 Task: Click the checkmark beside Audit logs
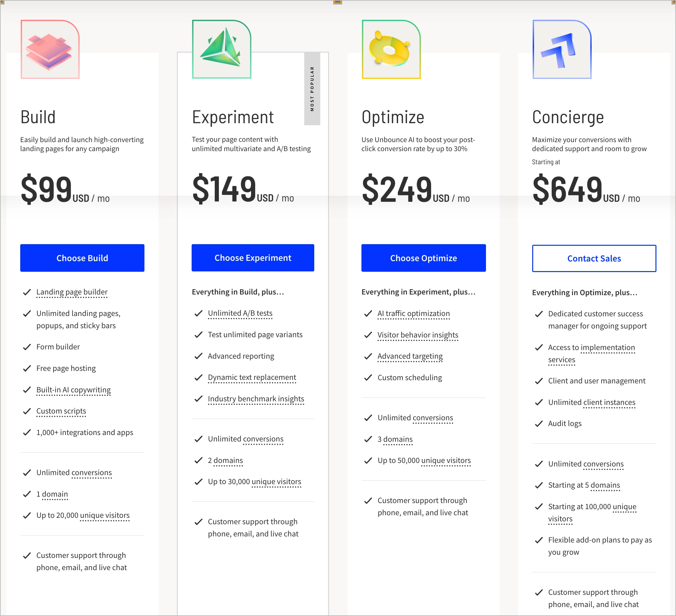(x=539, y=424)
